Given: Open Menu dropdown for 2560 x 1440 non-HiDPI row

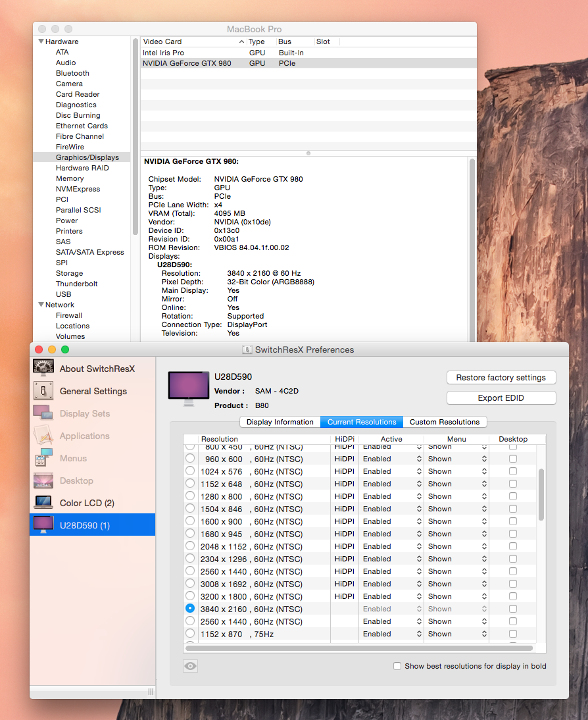Looking at the screenshot, I should (x=456, y=621).
